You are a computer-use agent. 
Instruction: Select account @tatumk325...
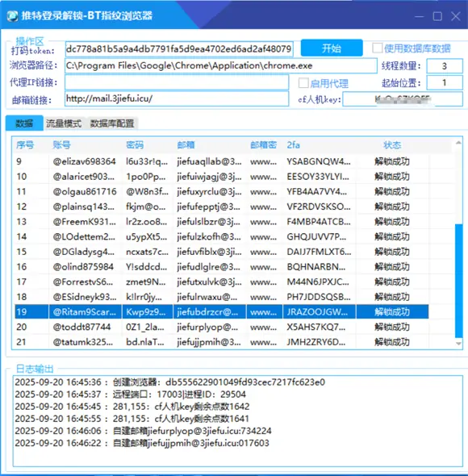(x=83, y=342)
